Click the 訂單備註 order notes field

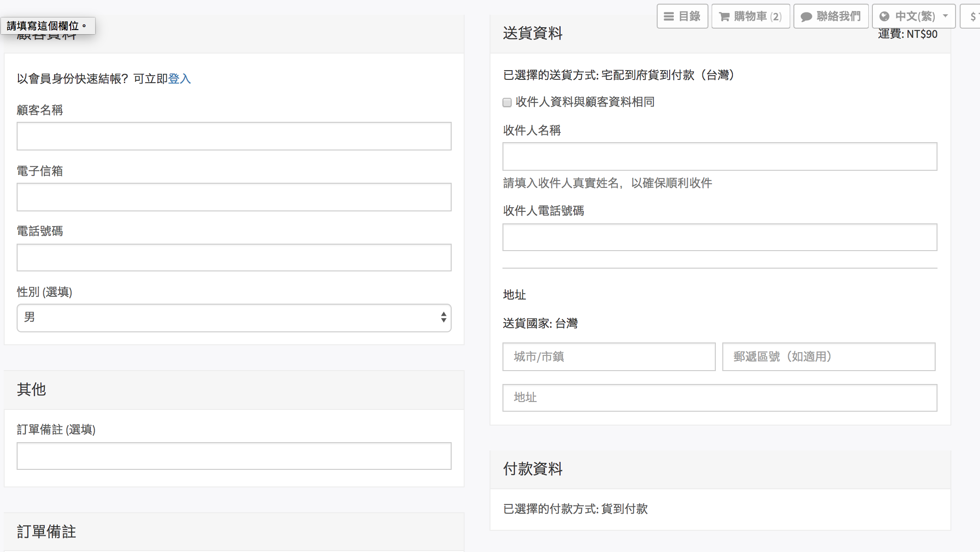click(x=234, y=456)
